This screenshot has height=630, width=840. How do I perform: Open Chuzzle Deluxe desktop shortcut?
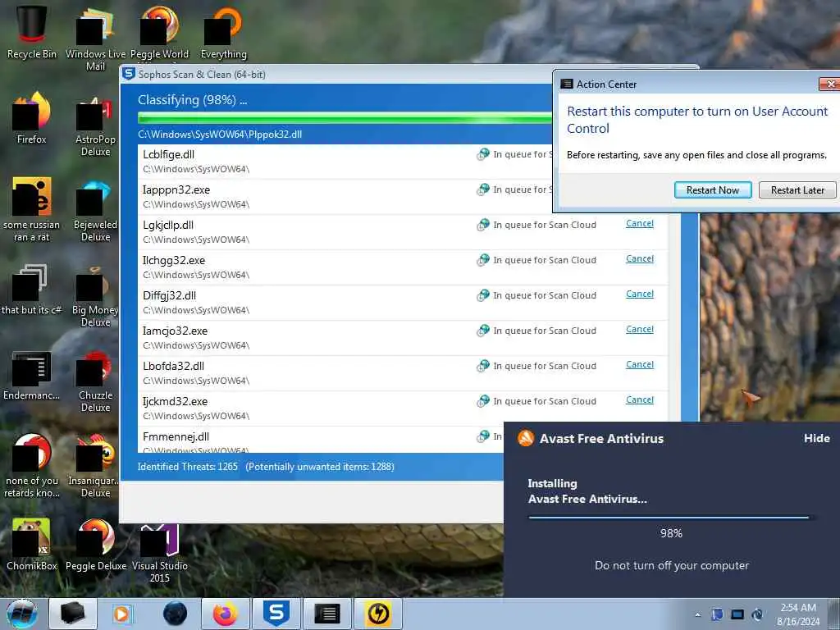[x=95, y=381]
